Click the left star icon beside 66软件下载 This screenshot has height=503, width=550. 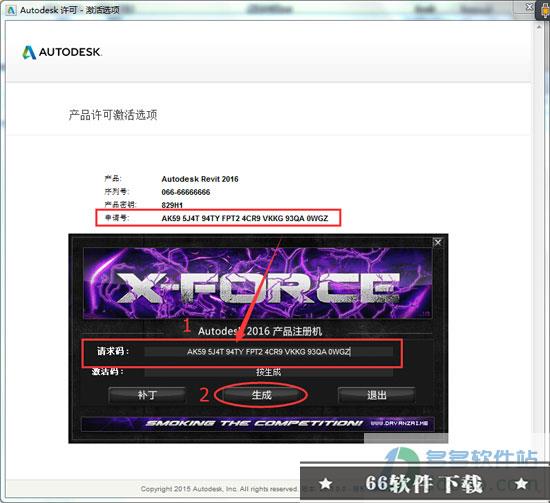click(x=326, y=484)
